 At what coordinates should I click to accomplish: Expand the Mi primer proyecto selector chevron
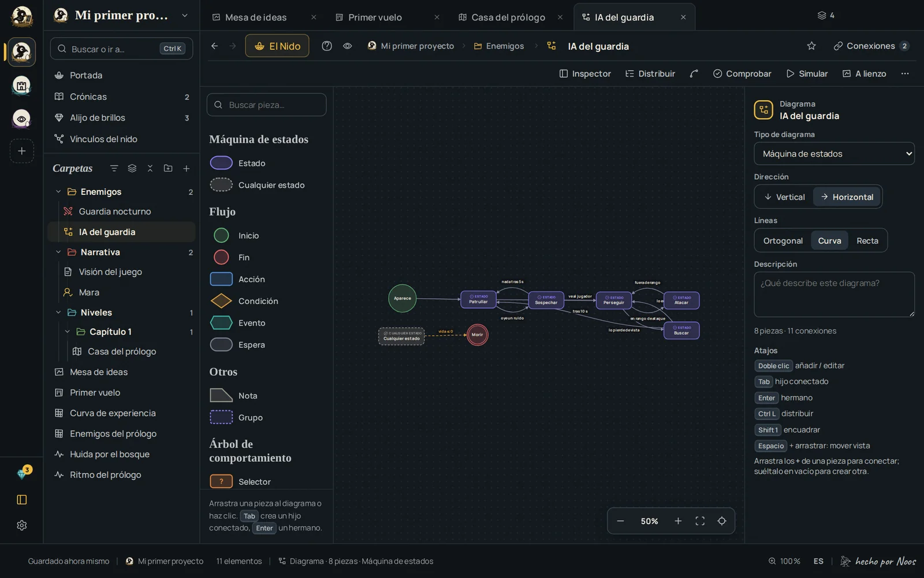pos(185,16)
